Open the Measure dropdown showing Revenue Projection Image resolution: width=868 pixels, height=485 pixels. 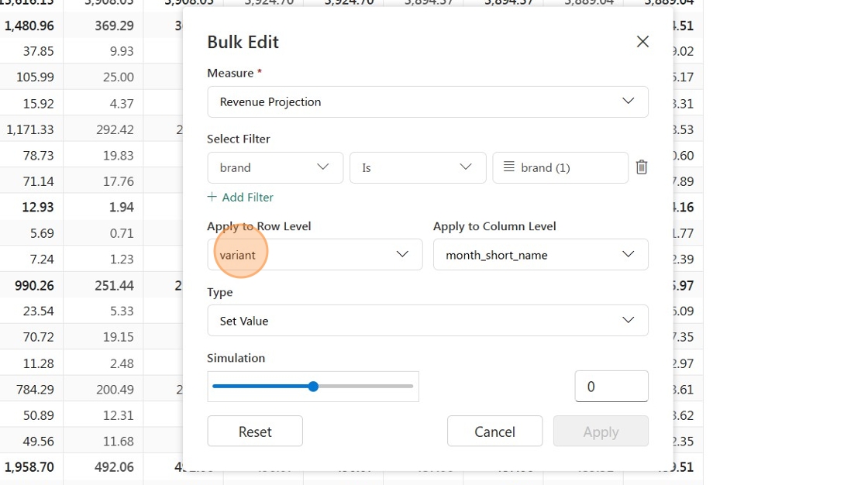click(427, 101)
